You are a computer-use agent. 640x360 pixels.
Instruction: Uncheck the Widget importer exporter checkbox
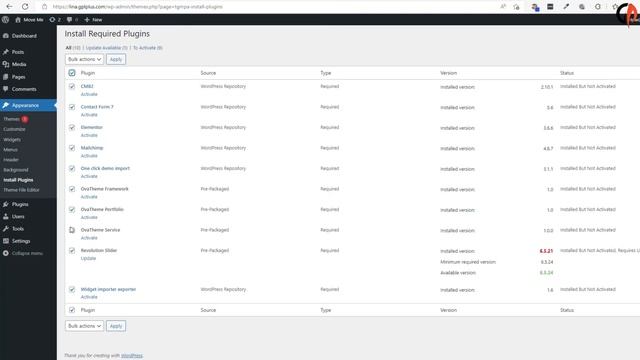[x=72, y=289]
